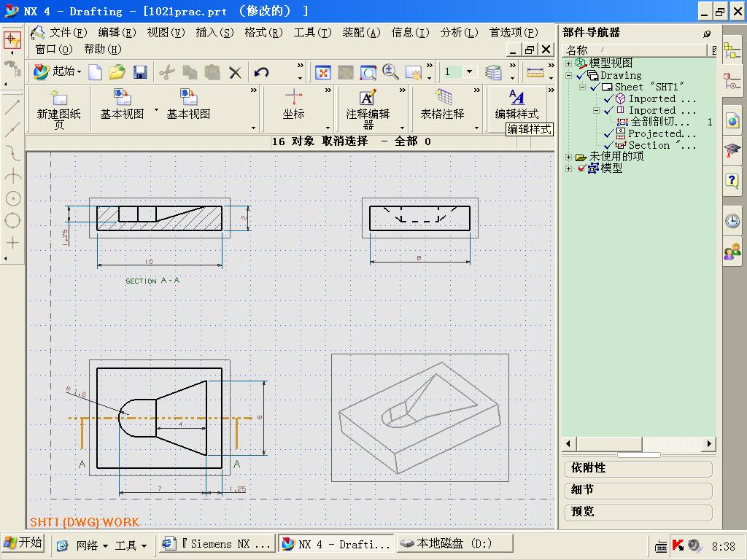
Task: Collapse the Sheet "SHT1" node
Action: click(582, 87)
